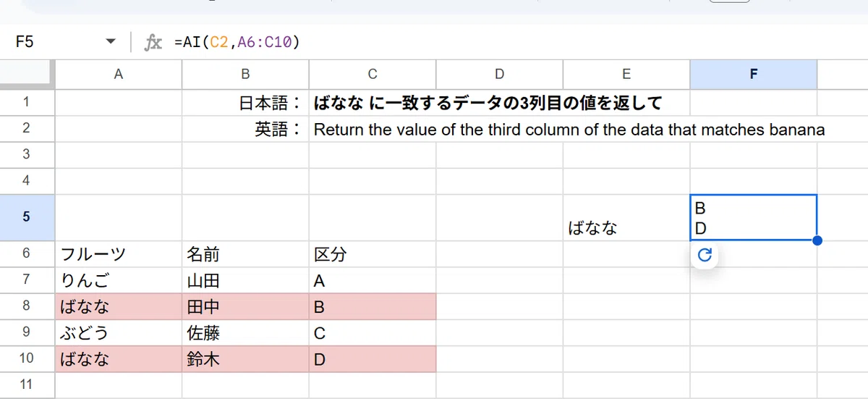Select cell B9 containing 佐藤

(245, 333)
